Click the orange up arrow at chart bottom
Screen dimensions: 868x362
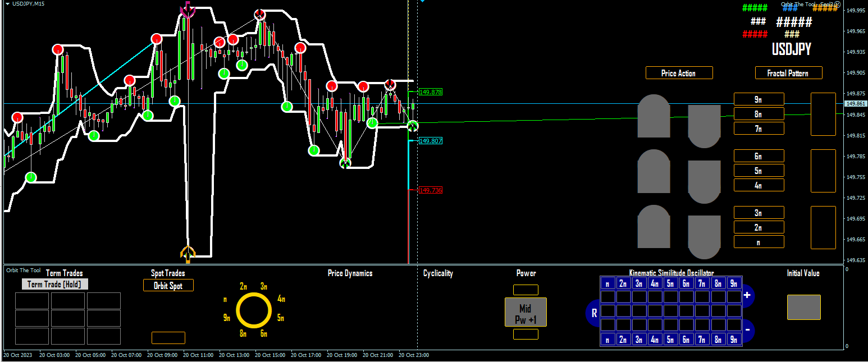(x=188, y=254)
